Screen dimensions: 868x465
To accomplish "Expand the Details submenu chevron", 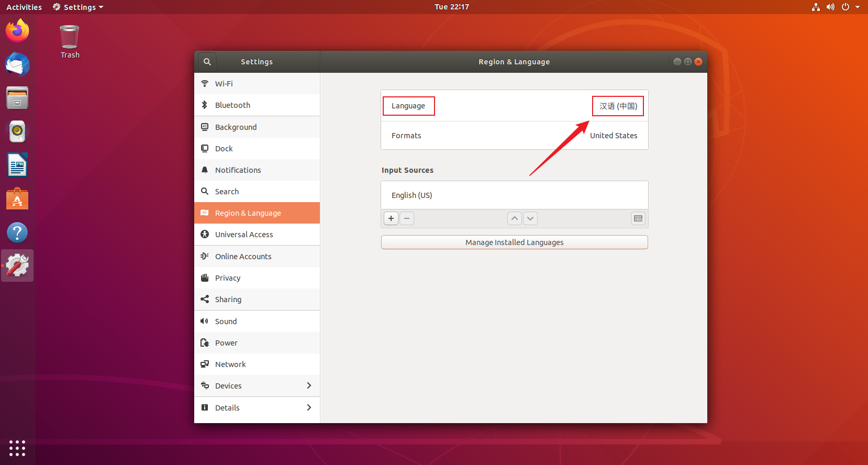I will pyautogui.click(x=309, y=408).
